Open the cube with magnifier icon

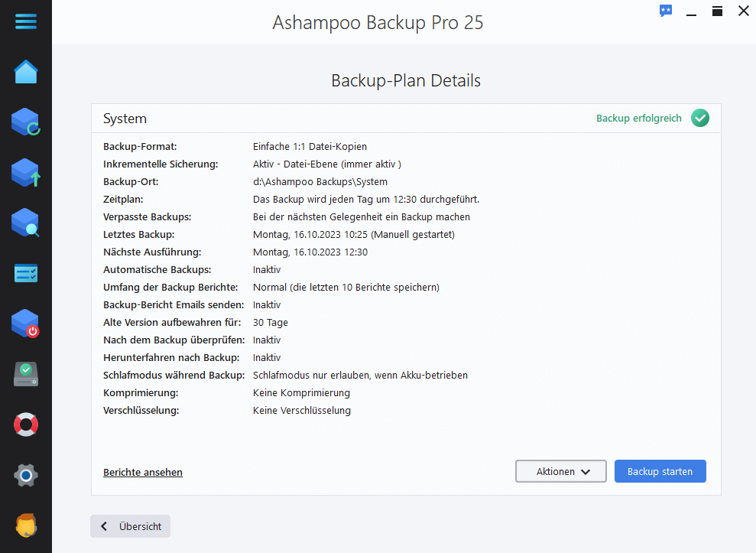pyautogui.click(x=25, y=223)
